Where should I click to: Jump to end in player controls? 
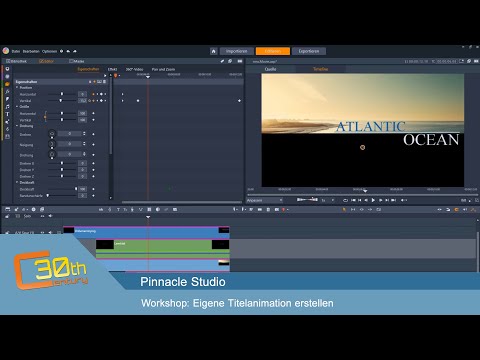tap(393, 200)
